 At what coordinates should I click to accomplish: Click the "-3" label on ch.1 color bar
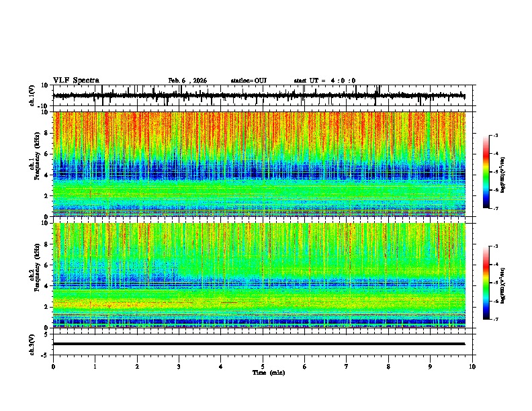click(x=496, y=135)
